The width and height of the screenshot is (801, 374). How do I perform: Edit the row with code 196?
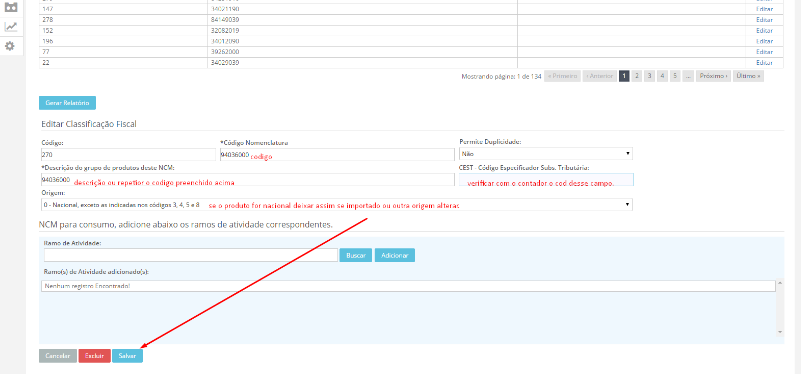click(764, 41)
